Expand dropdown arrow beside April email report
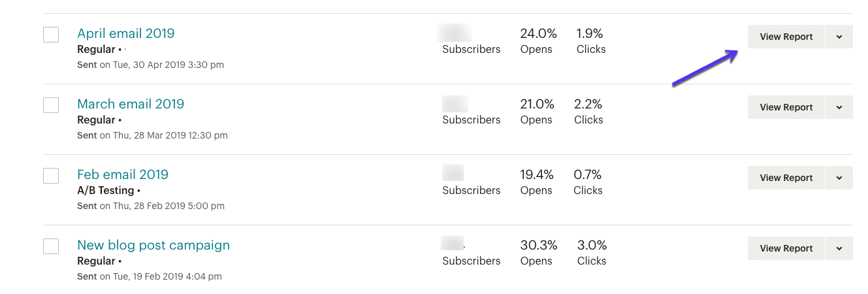The height and width of the screenshot is (294, 868). [x=839, y=37]
